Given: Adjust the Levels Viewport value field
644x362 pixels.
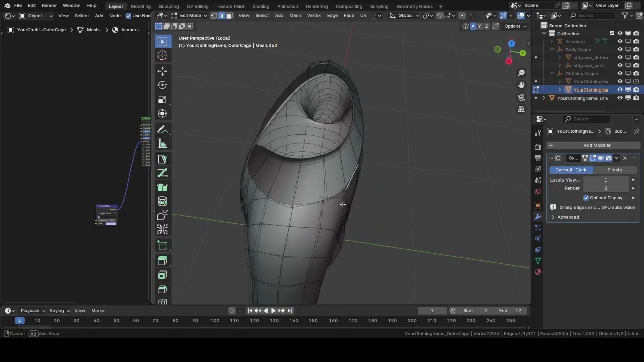Looking at the screenshot, I should (606, 179).
